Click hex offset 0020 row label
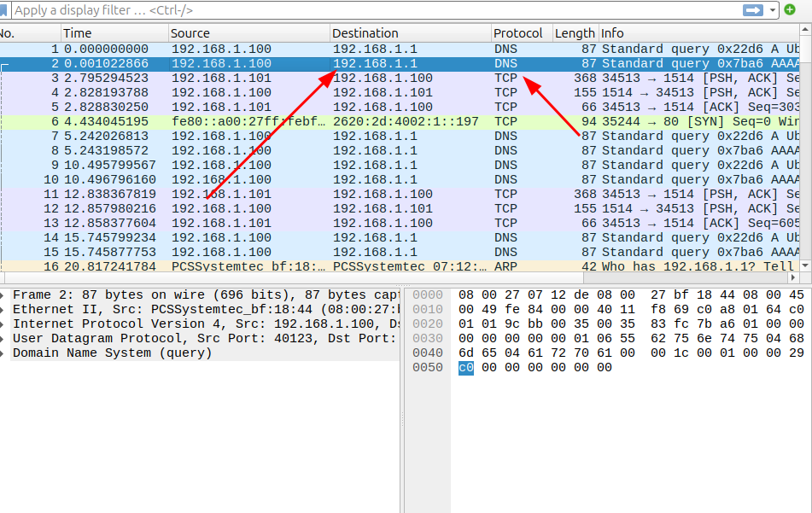 pyautogui.click(x=428, y=324)
